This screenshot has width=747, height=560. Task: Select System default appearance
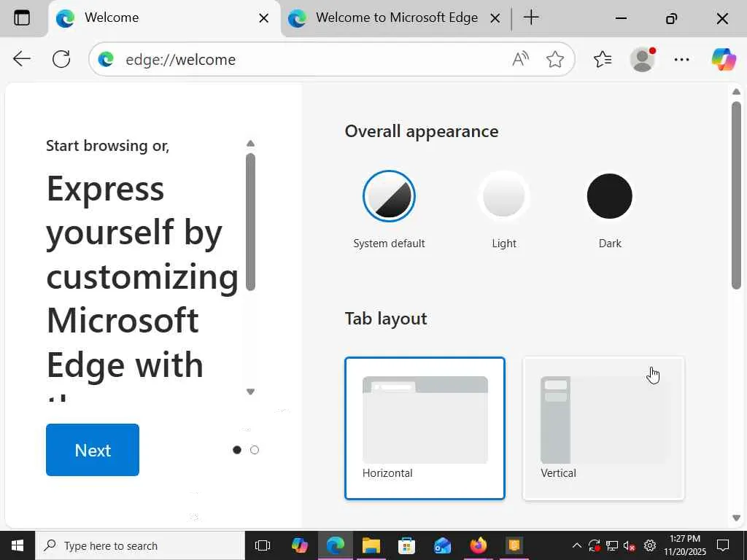pyautogui.click(x=389, y=195)
